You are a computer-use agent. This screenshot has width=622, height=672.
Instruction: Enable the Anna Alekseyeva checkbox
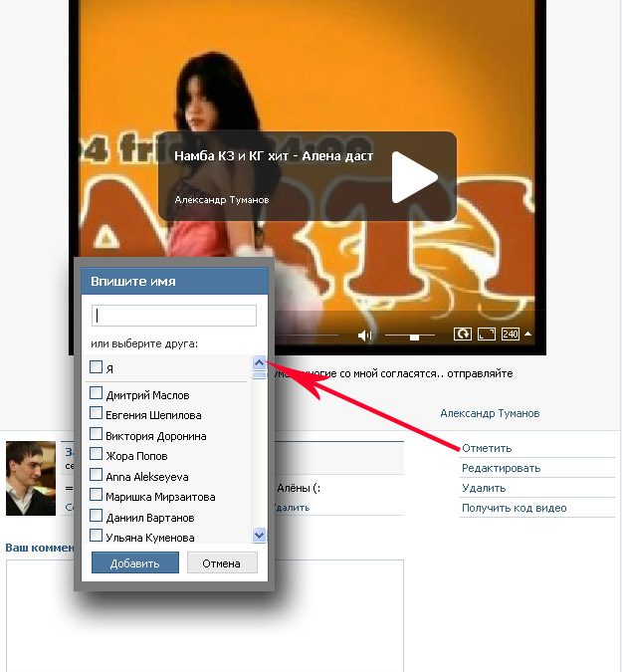[97, 476]
